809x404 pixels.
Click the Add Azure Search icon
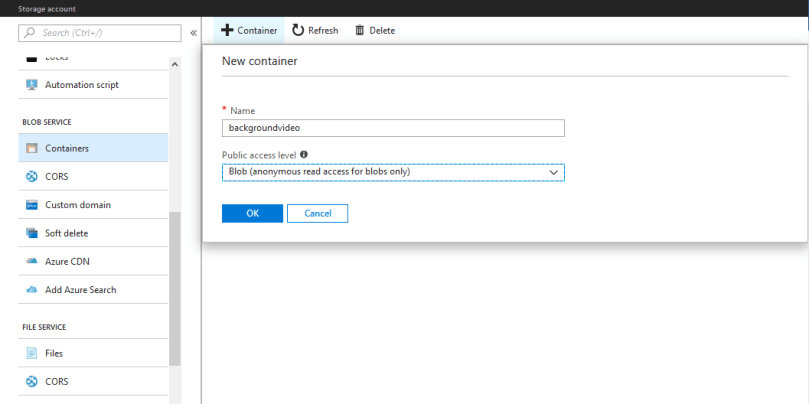pos(31,290)
